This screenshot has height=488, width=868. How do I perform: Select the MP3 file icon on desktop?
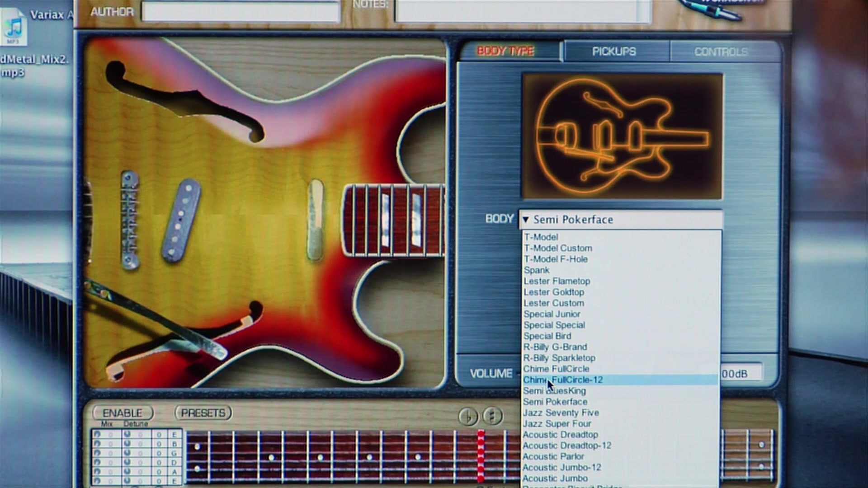coord(14,28)
